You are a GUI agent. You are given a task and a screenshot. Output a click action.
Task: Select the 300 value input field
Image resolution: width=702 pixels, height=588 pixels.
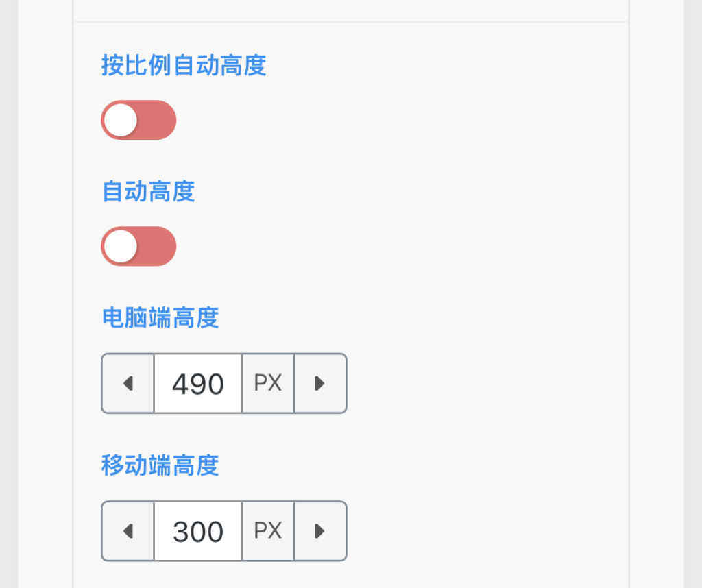198,530
